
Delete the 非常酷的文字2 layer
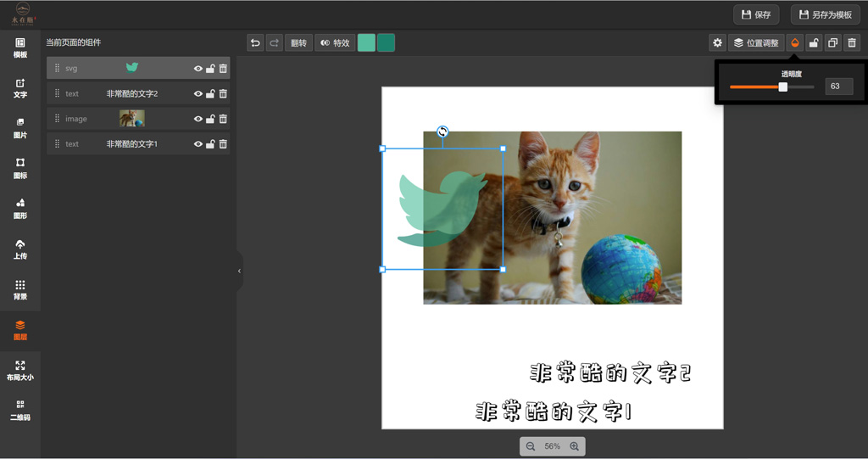tap(223, 93)
